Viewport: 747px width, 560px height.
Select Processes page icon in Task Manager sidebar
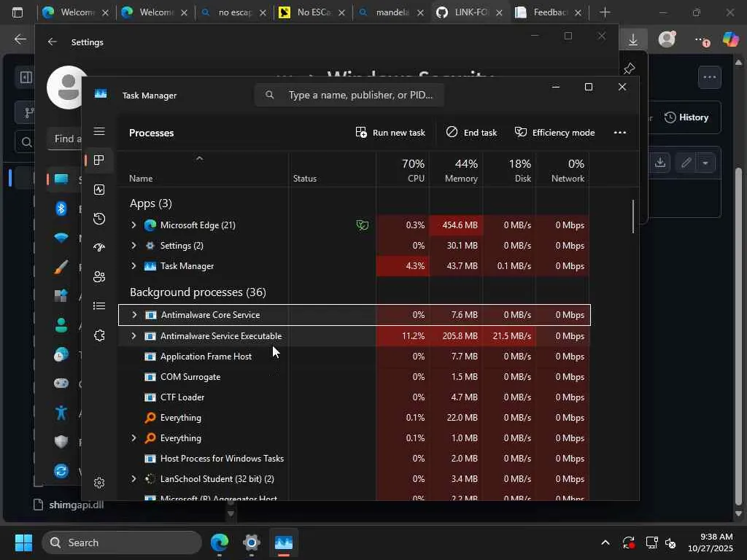click(99, 160)
